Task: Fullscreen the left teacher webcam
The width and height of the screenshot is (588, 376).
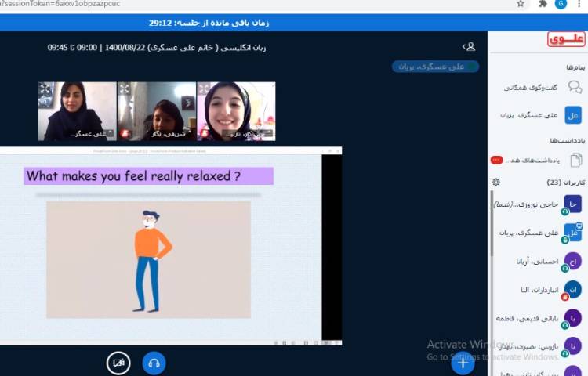Action: tap(45, 90)
